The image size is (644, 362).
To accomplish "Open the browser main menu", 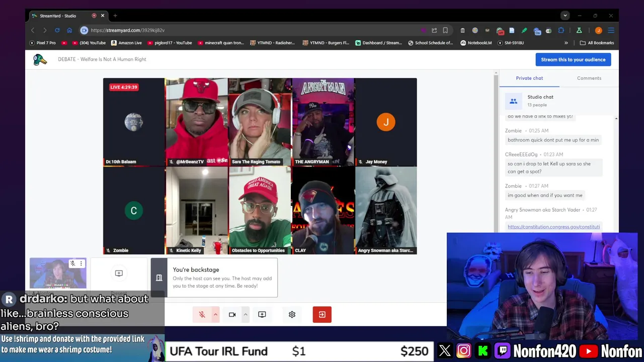I will [611, 30].
